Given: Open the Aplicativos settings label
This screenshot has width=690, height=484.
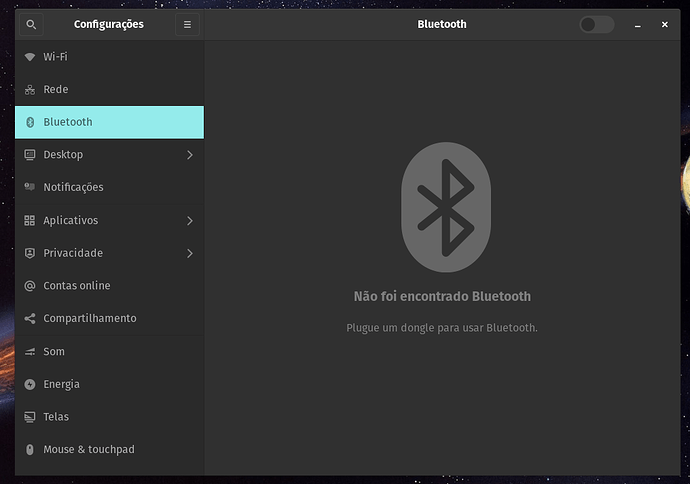Looking at the screenshot, I should pyautogui.click(x=70, y=220).
